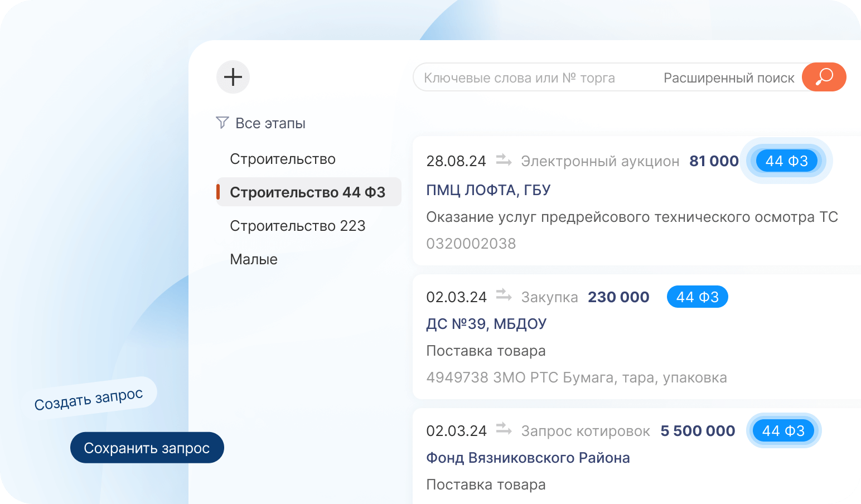Select Строительство 44 ФЗ query

308,192
